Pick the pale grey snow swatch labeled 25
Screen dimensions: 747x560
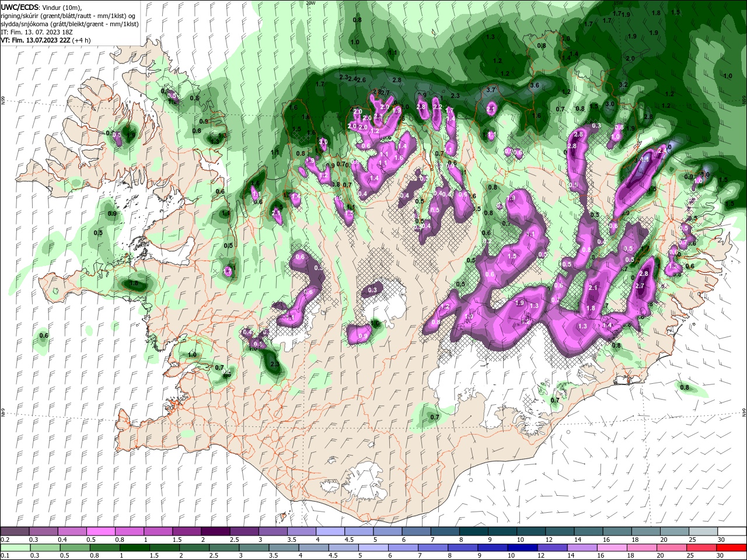tap(703, 531)
